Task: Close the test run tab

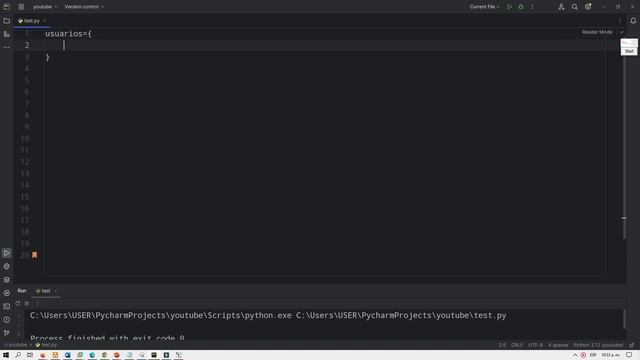Action: (56, 291)
